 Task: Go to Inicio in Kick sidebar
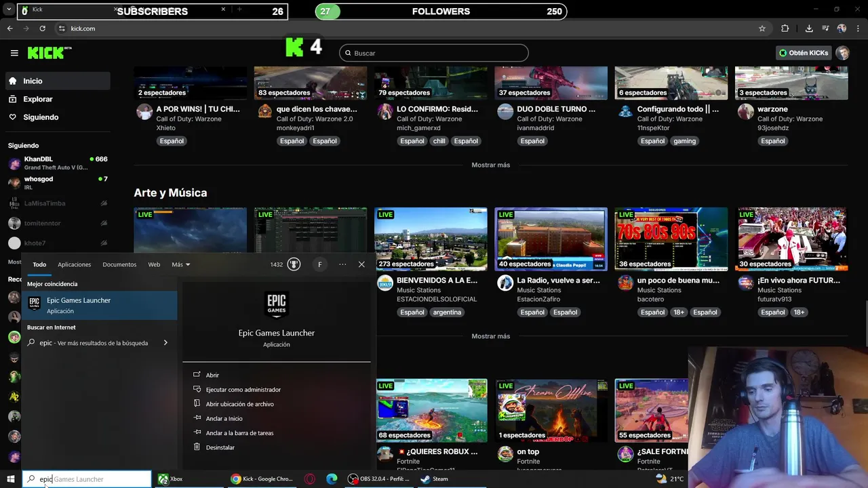[58, 81]
